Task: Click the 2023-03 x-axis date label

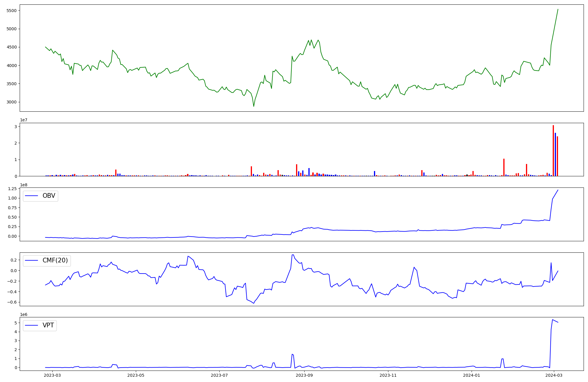Action: 52,375
